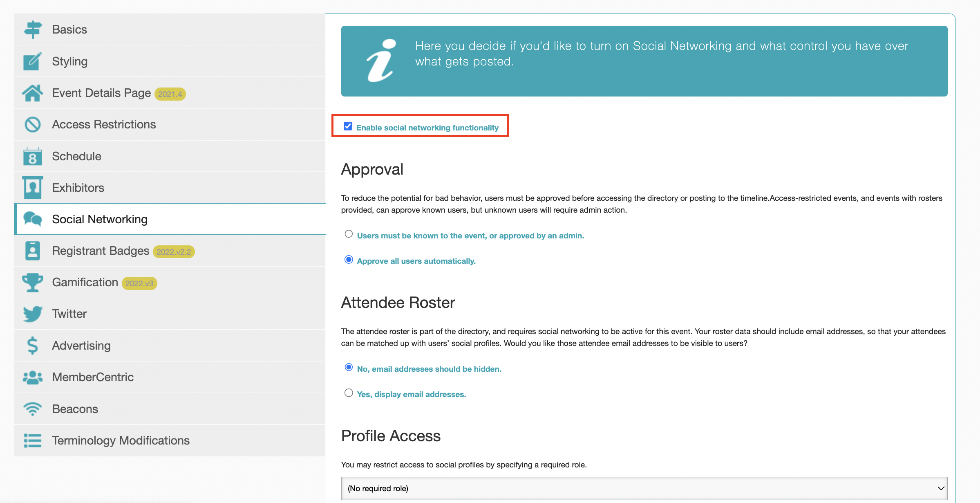Viewport: 980px width, 503px height.
Task: Click the No, email addresses hidden label
Action: (429, 369)
